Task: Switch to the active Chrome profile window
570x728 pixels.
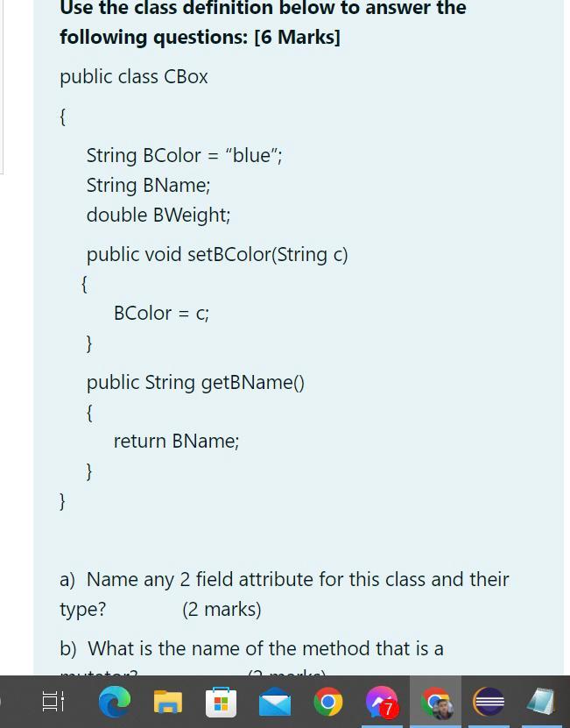Action: (x=435, y=702)
